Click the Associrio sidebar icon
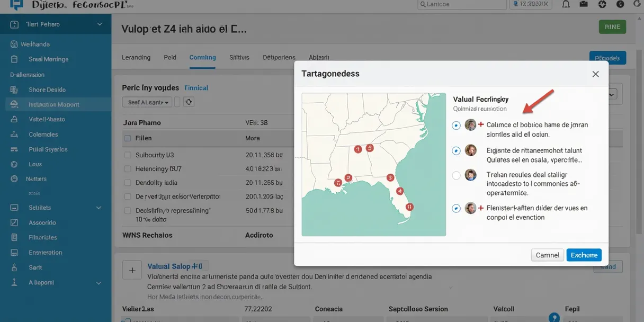The image size is (644, 322). (14, 223)
